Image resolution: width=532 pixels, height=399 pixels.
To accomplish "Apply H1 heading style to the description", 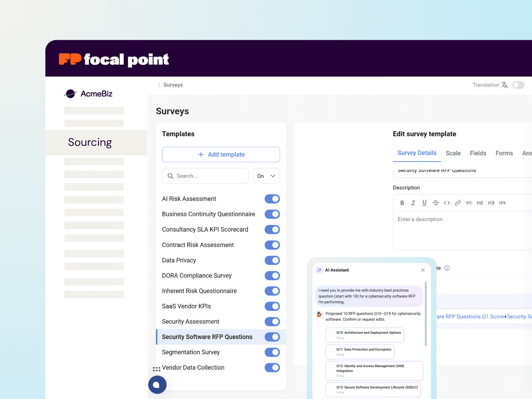I will (469, 203).
